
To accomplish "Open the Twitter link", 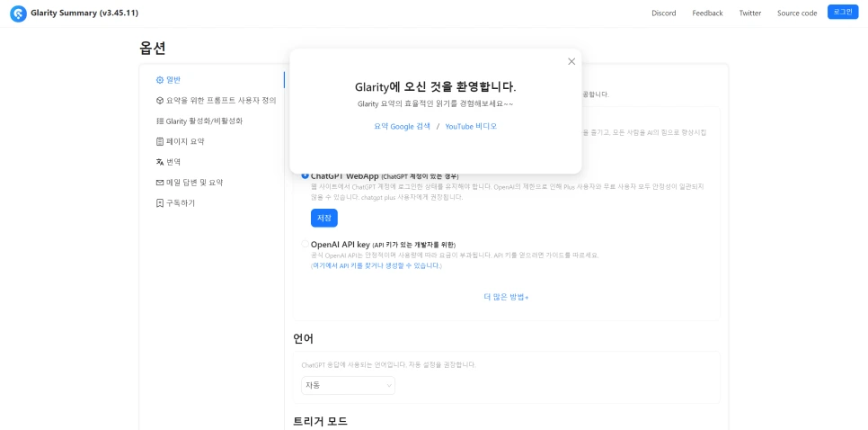I will [750, 13].
